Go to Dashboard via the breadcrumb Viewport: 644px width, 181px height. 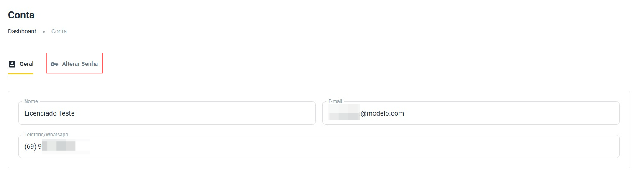click(x=22, y=31)
